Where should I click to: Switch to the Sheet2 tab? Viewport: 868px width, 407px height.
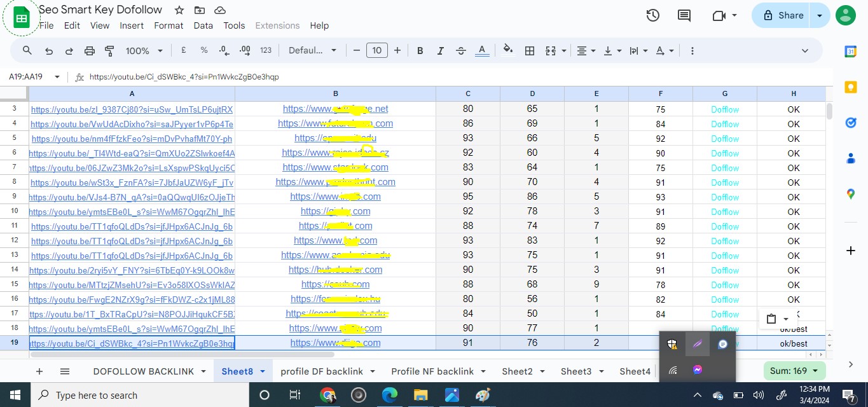pyautogui.click(x=517, y=371)
